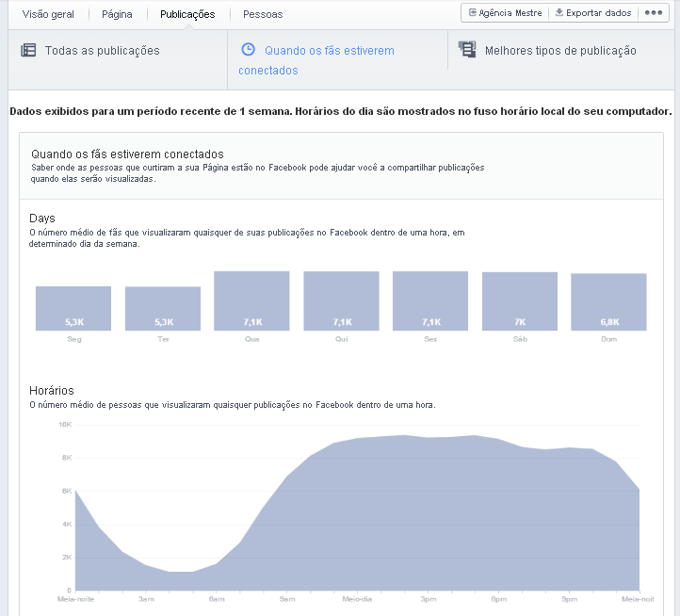The width and height of the screenshot is (680, 616).
Task: Click the export download icon
Action: tap(559, 13)
